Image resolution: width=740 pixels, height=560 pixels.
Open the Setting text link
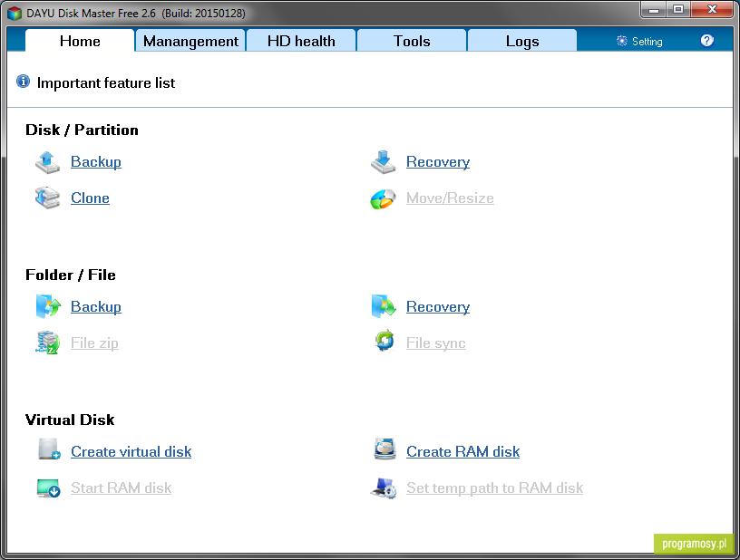tap(647, 42)
